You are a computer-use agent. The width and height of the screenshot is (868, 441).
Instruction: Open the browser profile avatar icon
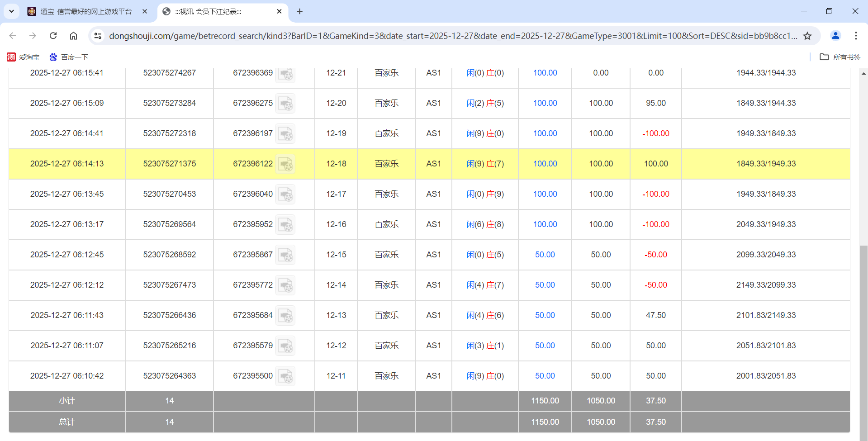[835, 36]
